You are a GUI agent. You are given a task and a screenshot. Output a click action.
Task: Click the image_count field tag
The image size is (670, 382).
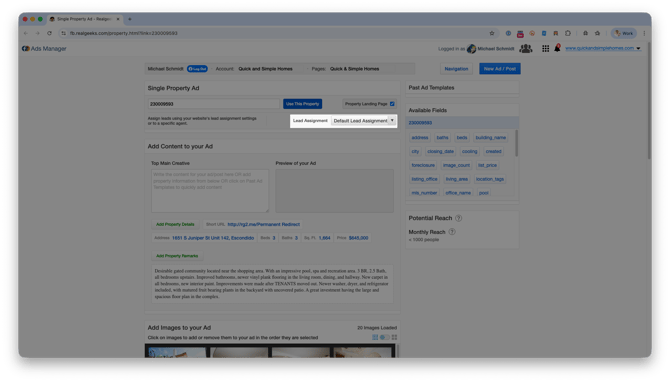click(456, 165)
